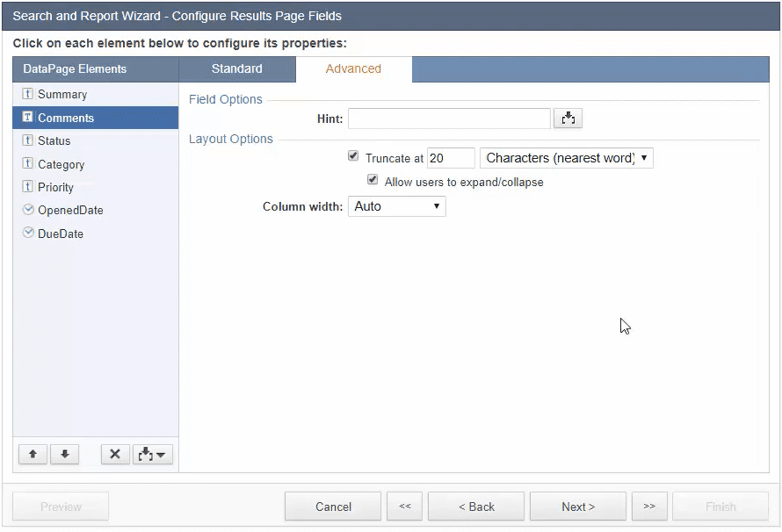Go to previous step with < Back

coord(477,507)
